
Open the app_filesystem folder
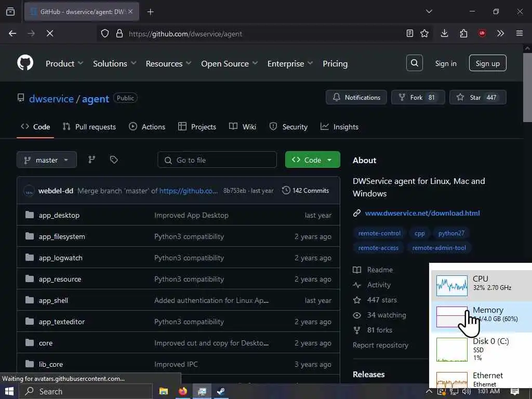pyautogui.click(x=62, y=236)
